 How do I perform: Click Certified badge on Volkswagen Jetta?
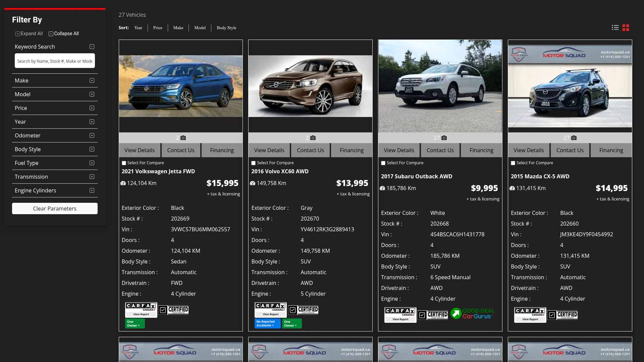[x=173, y=310]
